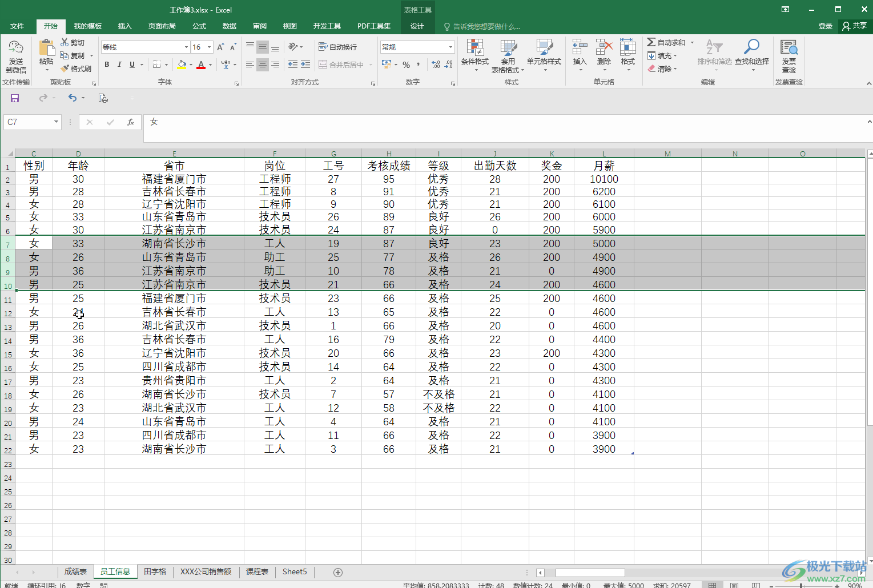Click the Send to WeChat icon
This screenshot has height=588, width=873.
click(16, 49)
